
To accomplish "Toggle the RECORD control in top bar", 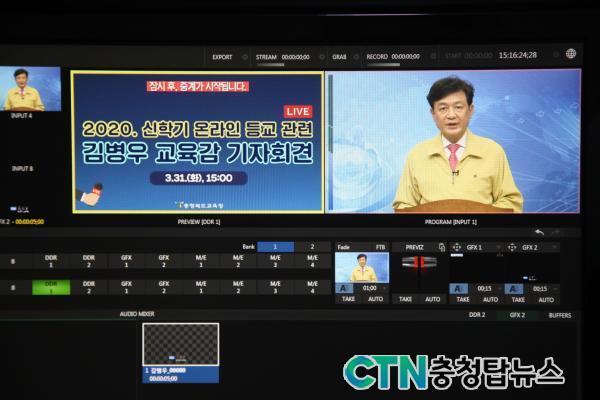I will pos(377,57).
